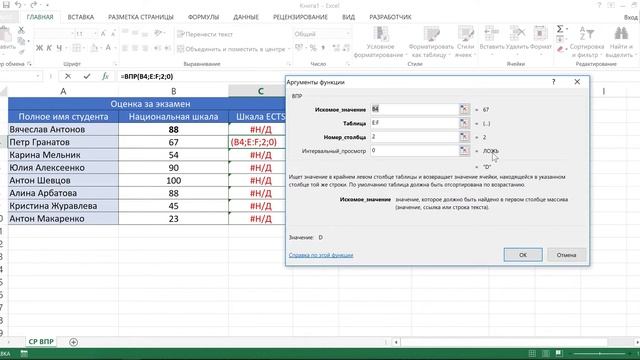Open Sort and Filter (Сортировка и фильтр)
Viewport: 640px width, 360px height.
(587, 42)
